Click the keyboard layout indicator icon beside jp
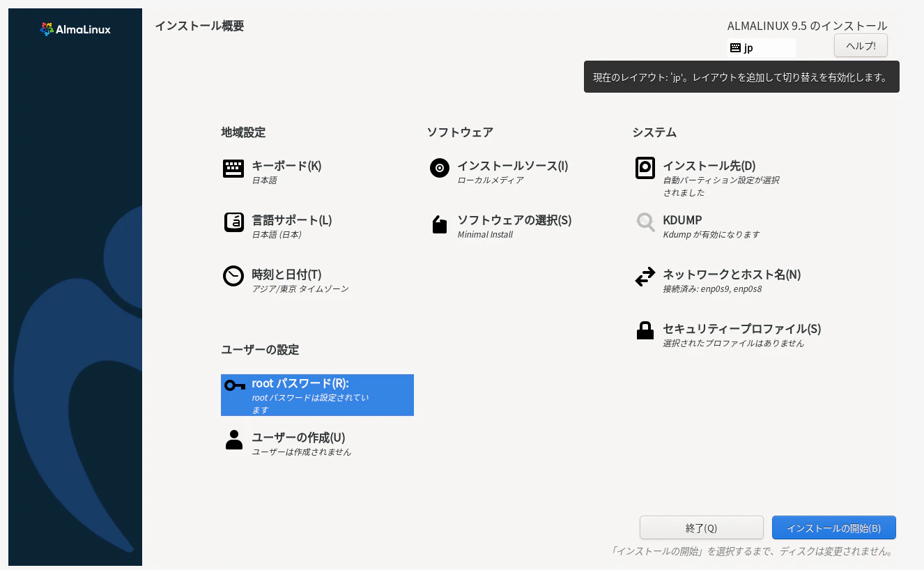Viewport: 924px width, 570px height. coord(735,48)
